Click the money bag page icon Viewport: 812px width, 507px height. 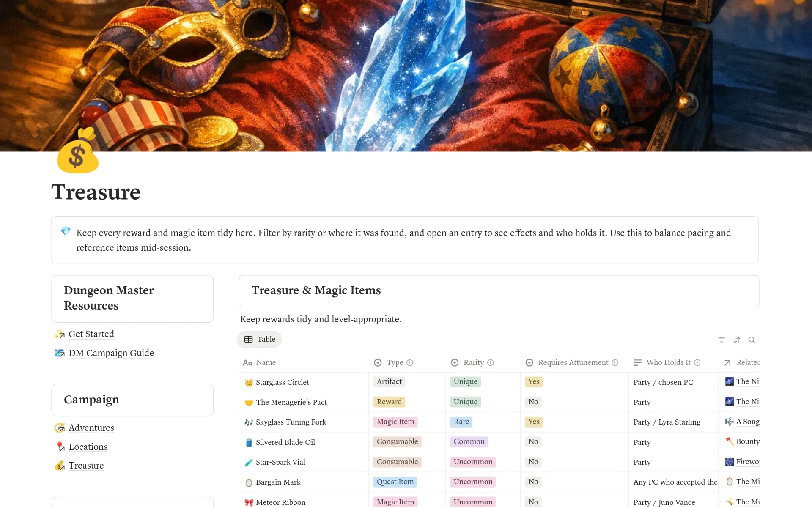click(77, 151)
